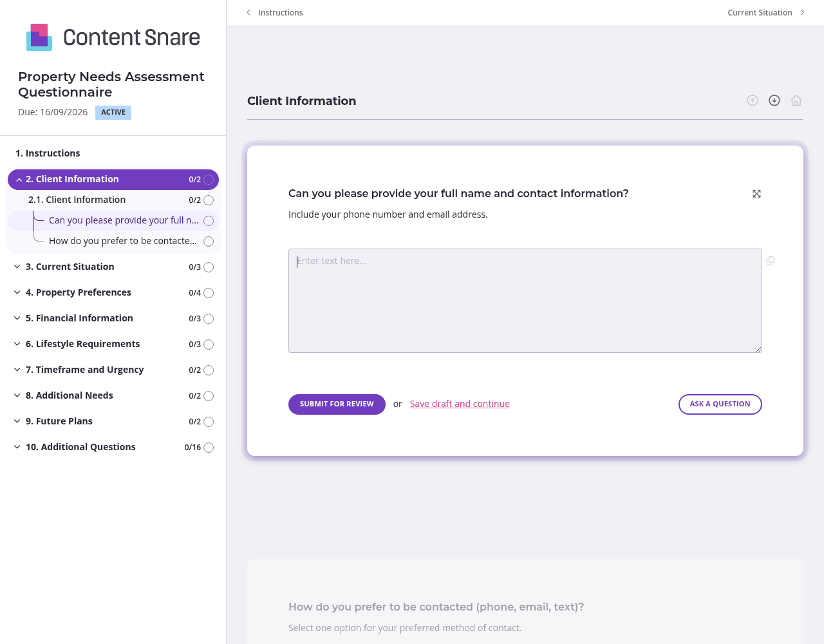Select 'Can you please provide your full n...' item

coord(124,220)
